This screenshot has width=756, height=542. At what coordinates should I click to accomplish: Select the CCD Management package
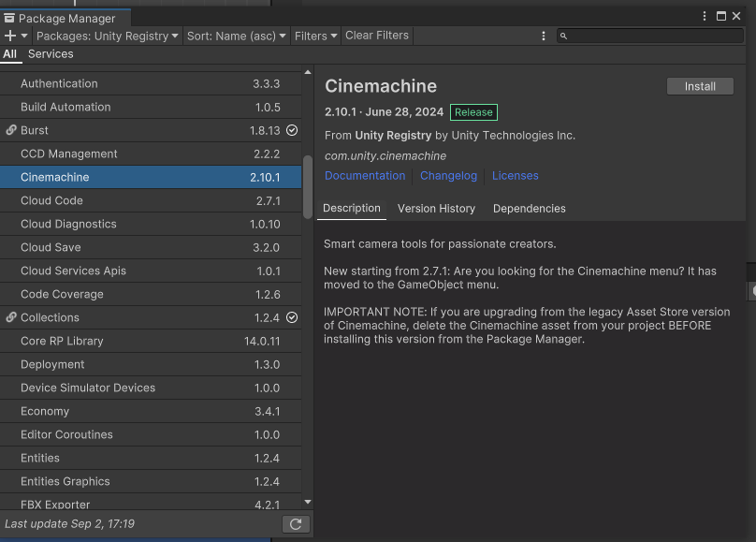(151, 154)
